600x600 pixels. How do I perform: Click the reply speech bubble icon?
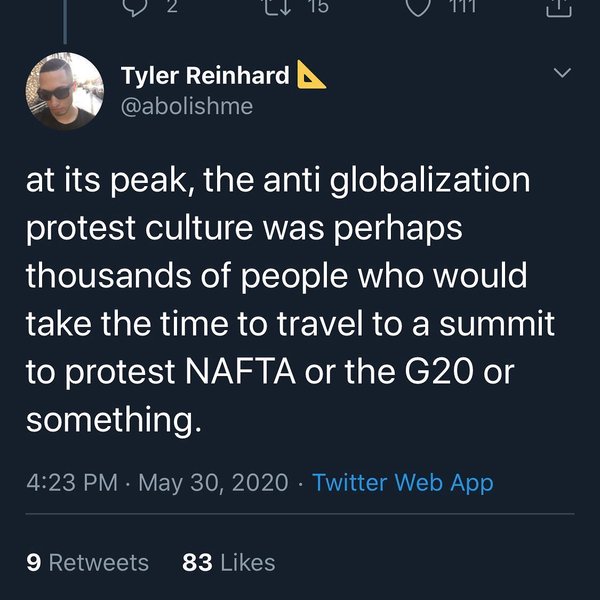138,6
